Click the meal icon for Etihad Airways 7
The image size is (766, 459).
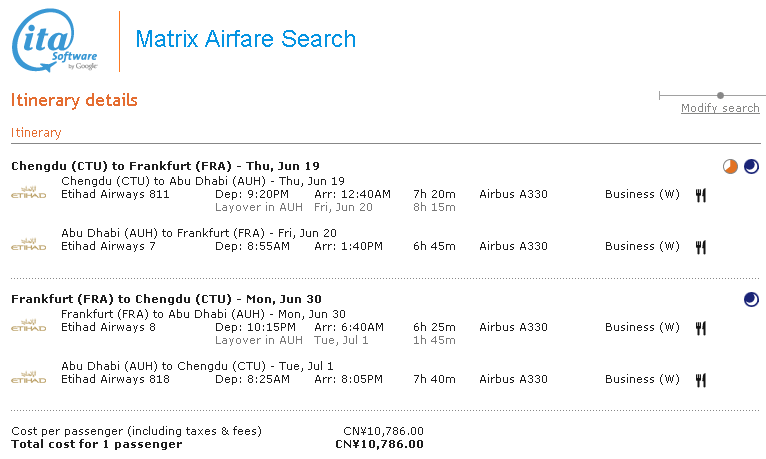click(701, 247)
